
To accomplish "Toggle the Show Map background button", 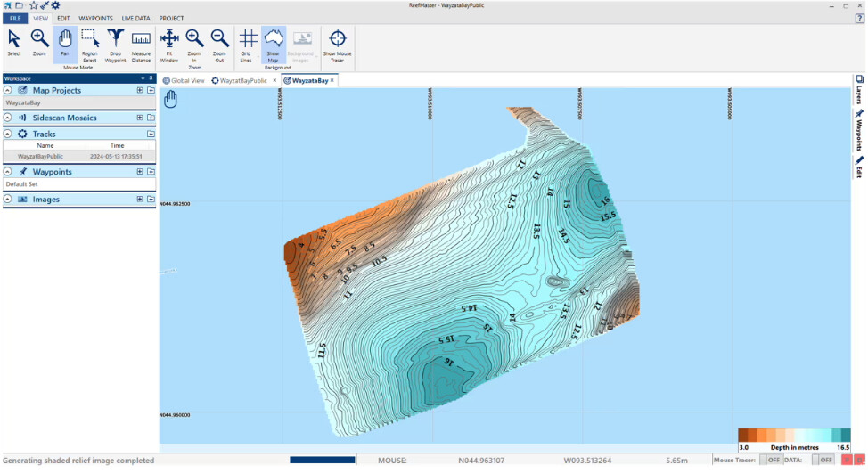I will coord(274,45).
